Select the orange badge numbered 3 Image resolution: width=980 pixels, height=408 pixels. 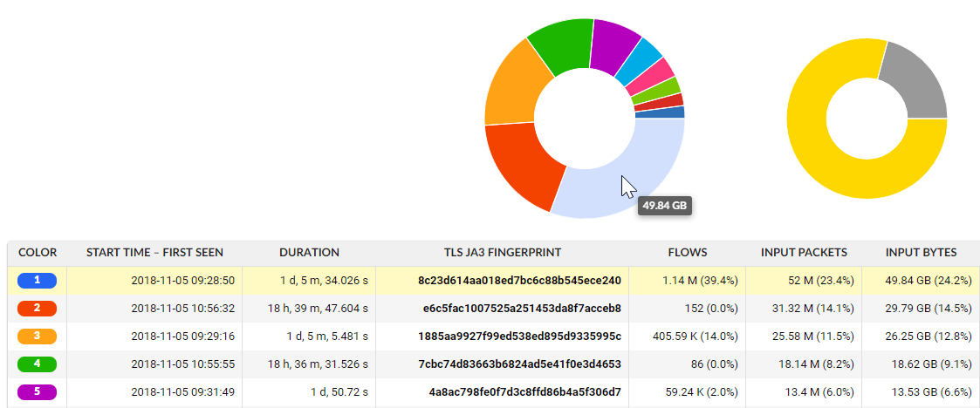point(37,337)
